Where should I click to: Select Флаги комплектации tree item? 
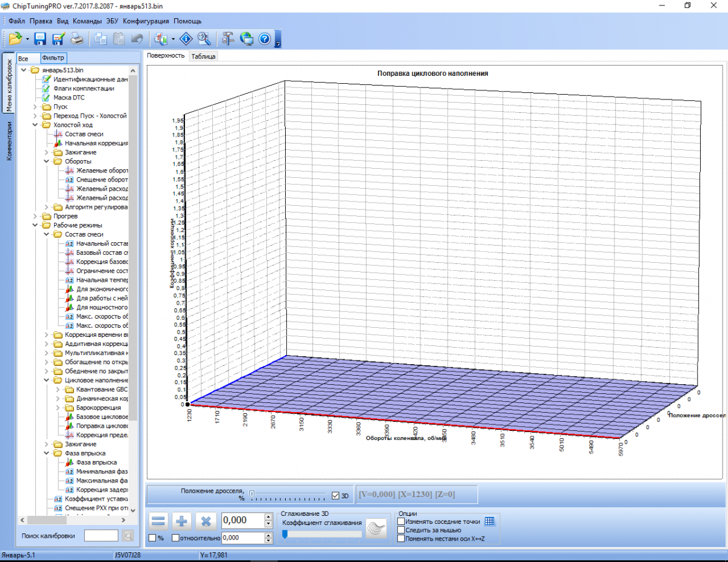tap(84, 89)
